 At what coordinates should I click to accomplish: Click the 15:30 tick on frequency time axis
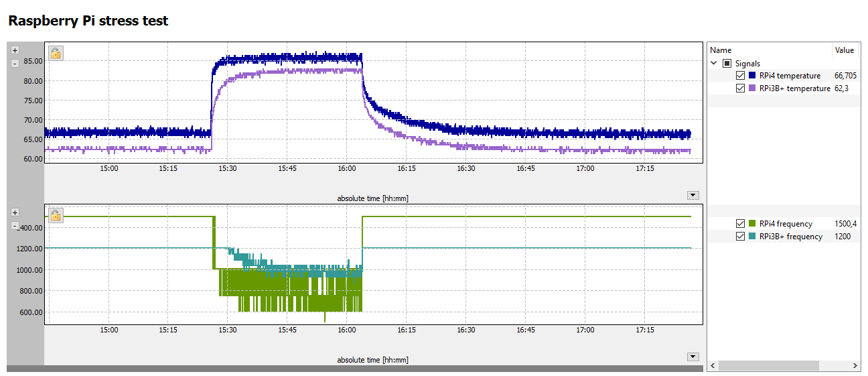(x=228, y=330)
